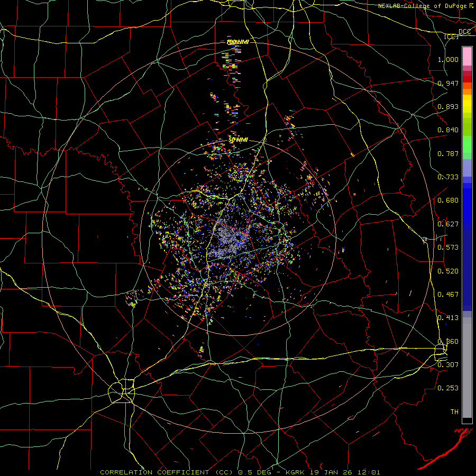476x476 pixels.
Task: Click the Correlation Coefficient KGRK caption
Action: [240, 472]
